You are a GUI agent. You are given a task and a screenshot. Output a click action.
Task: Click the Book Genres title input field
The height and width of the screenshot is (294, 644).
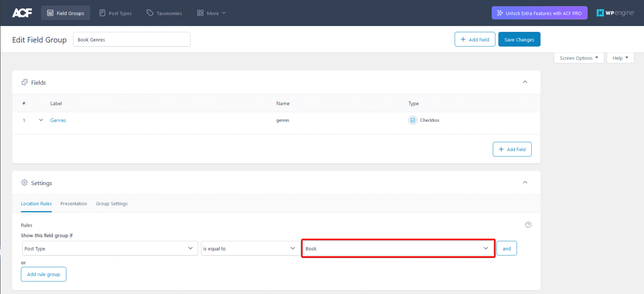[131, 39]
